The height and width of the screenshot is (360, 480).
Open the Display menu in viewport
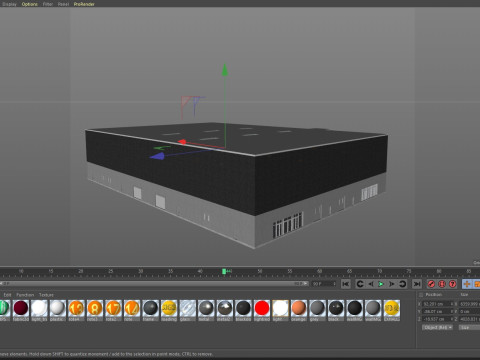click(x=9, y=4)
